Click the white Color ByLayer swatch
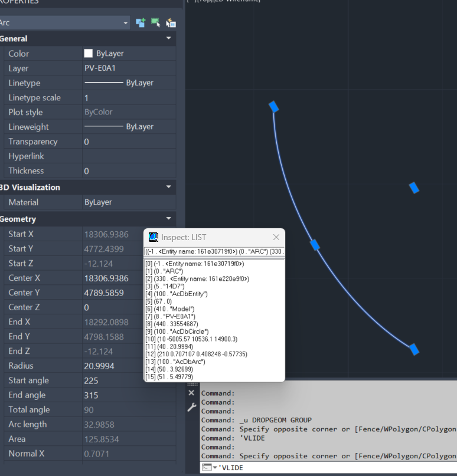This screenshot has height=476, width=457. point(89,53)
